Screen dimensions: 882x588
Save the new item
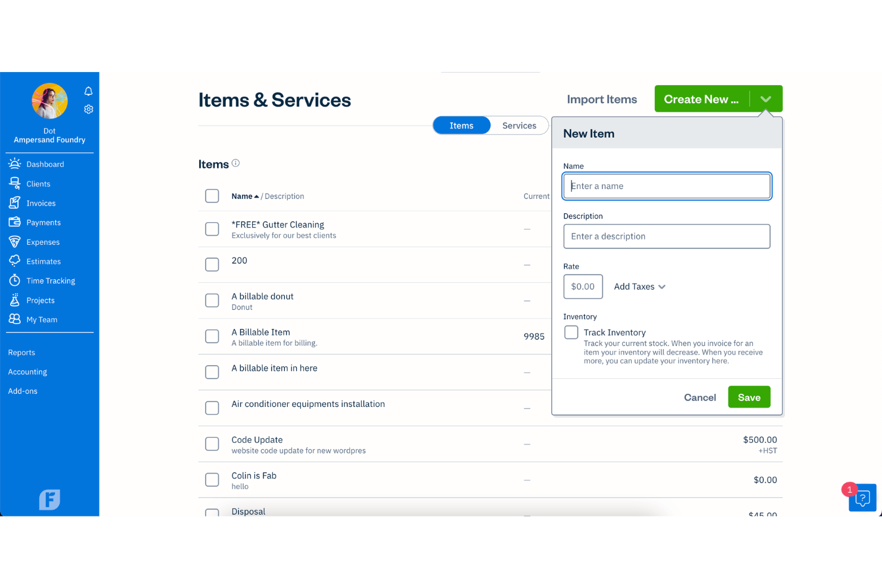tap(749, 397)
